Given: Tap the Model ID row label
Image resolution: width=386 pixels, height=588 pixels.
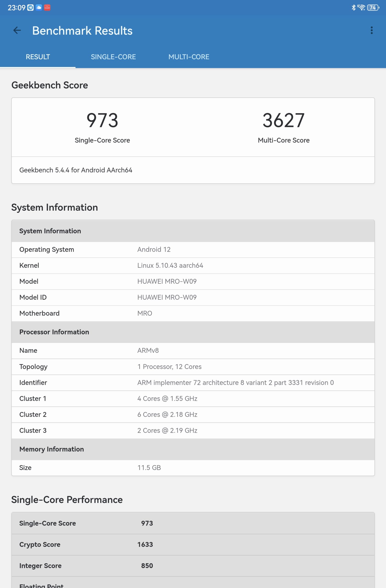Looking at the screenshot, I should 33,297.
